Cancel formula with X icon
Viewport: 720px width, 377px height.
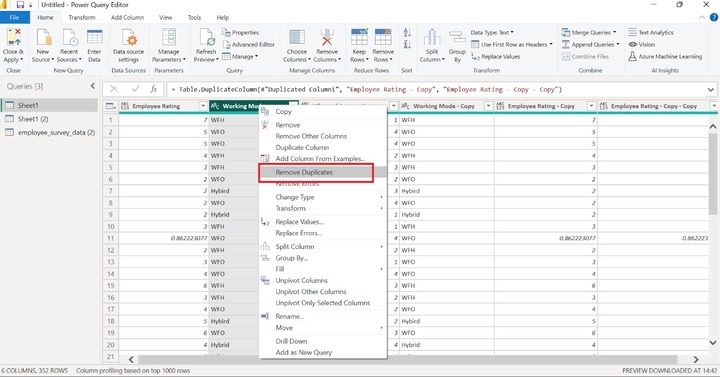click(114, 89)
